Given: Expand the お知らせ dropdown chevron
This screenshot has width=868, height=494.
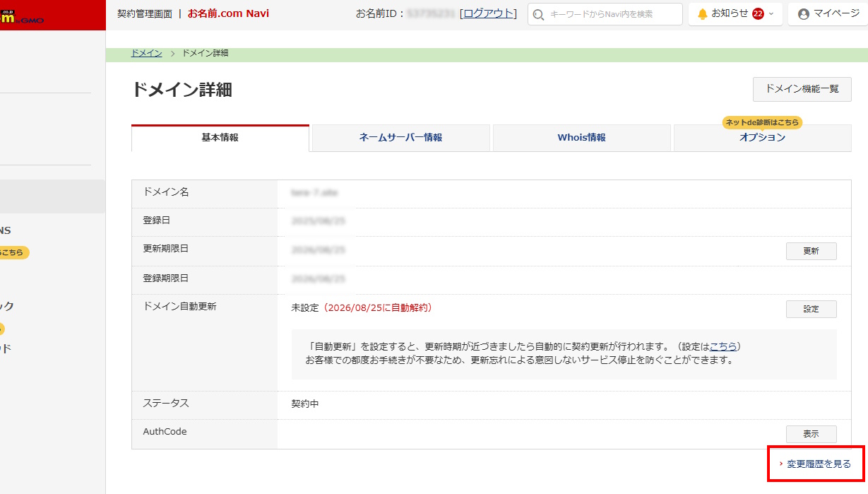Looking at the screenshot, I should [771, 13].
